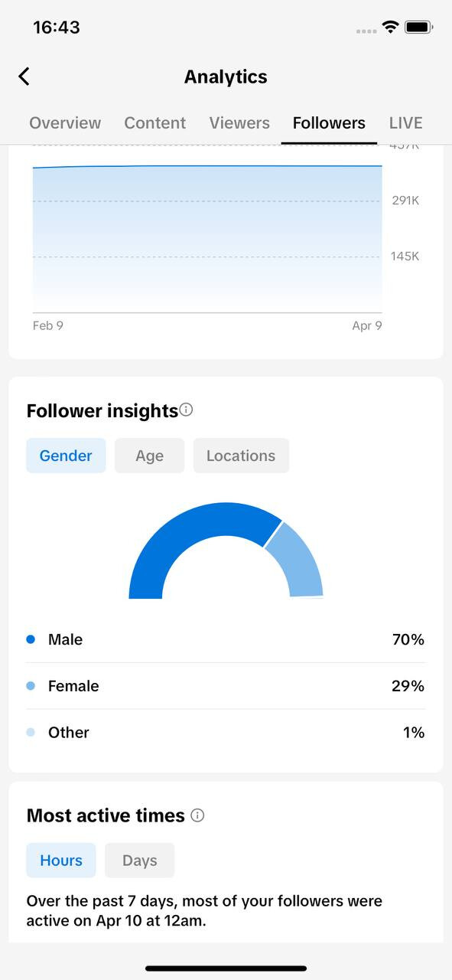Image resolution: width=452 pixels, height=980 pixels.
Task: Tap the followers growth line chart
Action: pos(207,237)
